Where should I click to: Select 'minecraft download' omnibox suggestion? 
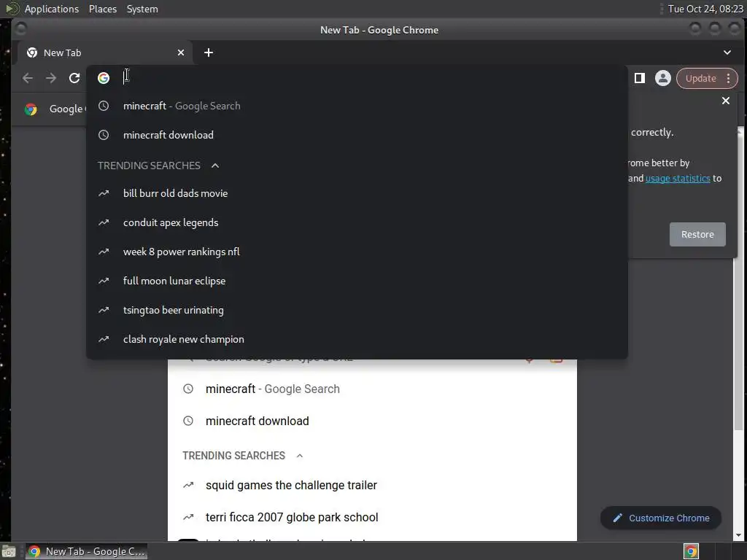357,135
